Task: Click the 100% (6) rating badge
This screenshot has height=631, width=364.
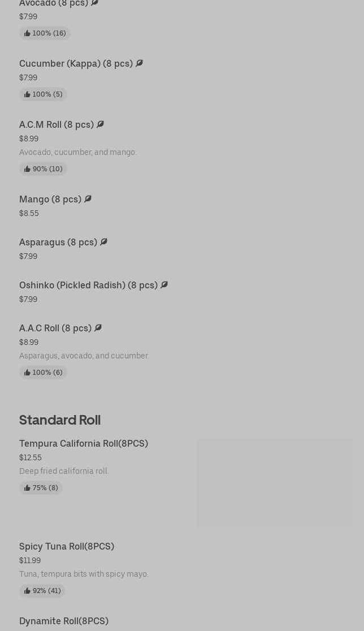Action: coord(43,373)
